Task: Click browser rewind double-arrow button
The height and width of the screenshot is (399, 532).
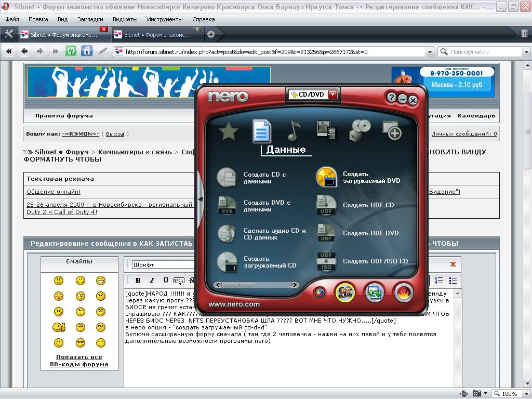Action: tap(9, 51)
